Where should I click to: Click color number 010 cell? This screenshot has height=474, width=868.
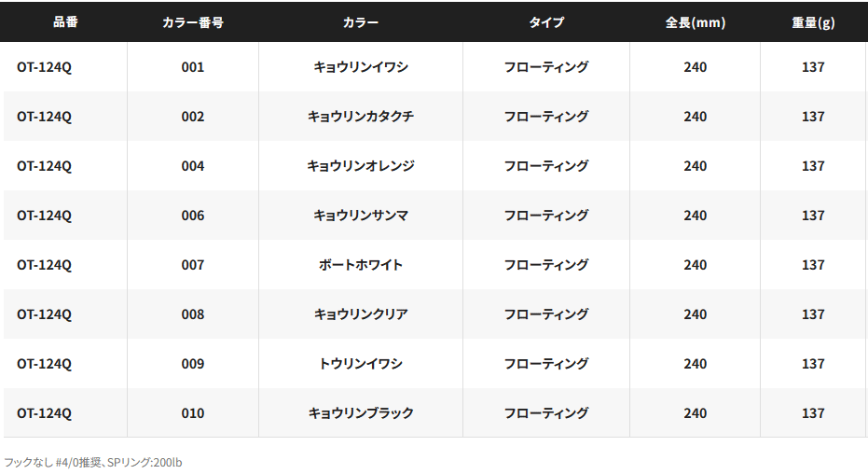[x=193, y=413]
